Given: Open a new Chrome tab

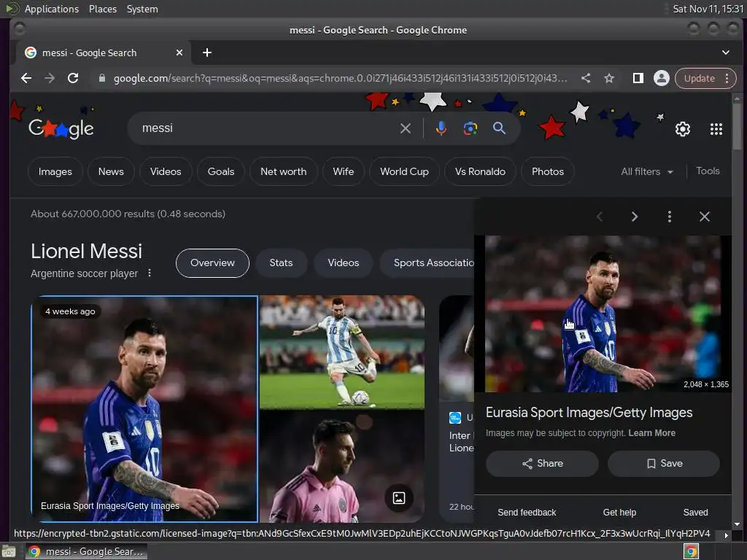Looking at the screenshot, I should (206, 52).
